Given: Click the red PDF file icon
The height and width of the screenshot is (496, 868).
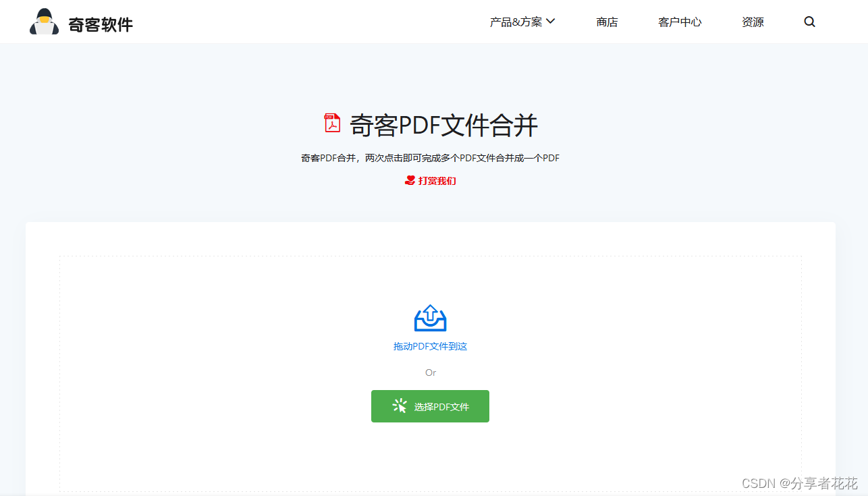Looking at the screenshot, I should [x=332, y=123].
